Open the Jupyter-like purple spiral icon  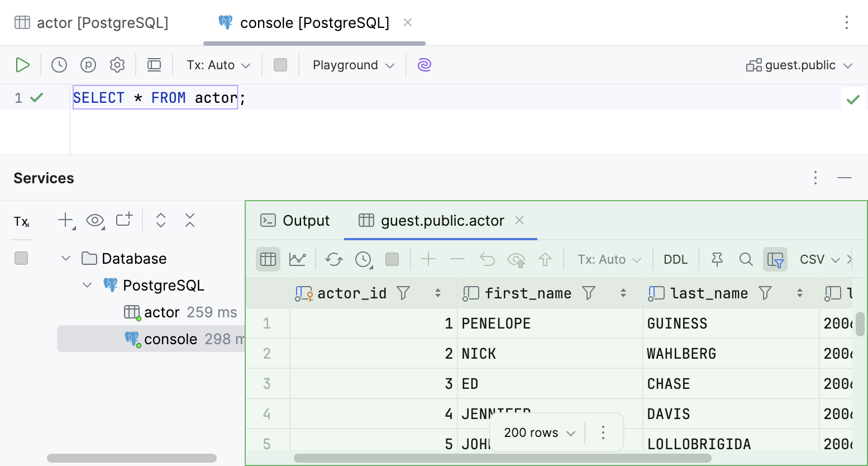pyautogui.click(x=424, y=65)
